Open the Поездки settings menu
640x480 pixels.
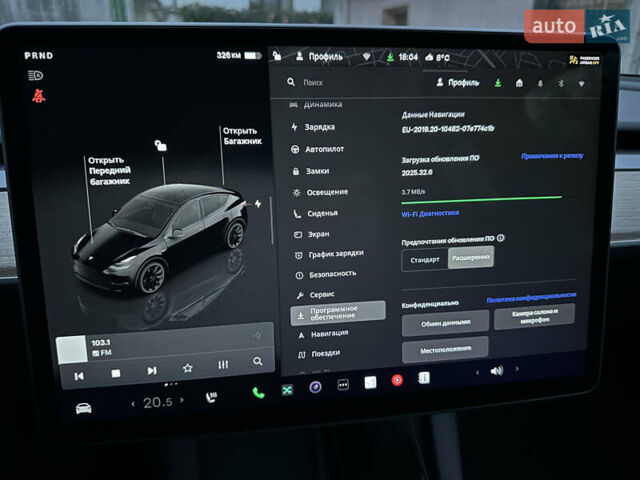(x=320, y=354)
